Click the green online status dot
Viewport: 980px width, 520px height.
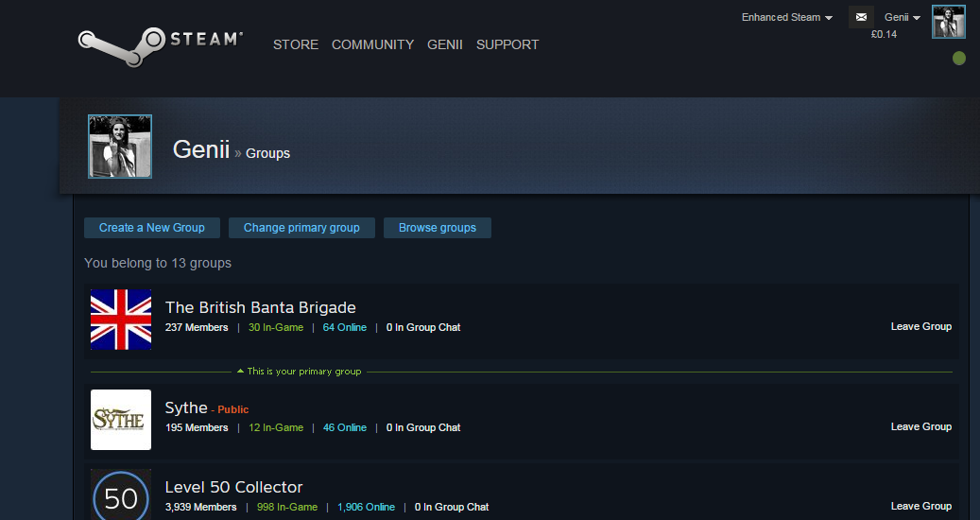click(959, 58)
